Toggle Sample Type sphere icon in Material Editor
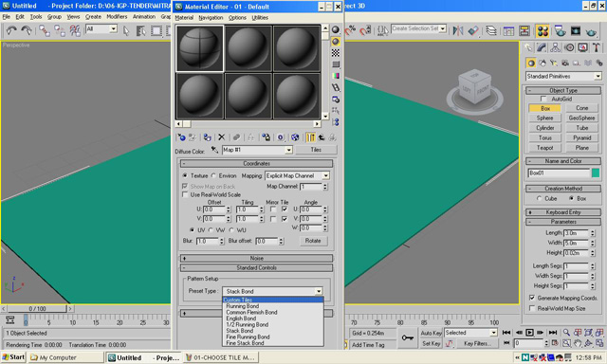 click(336, 29)
